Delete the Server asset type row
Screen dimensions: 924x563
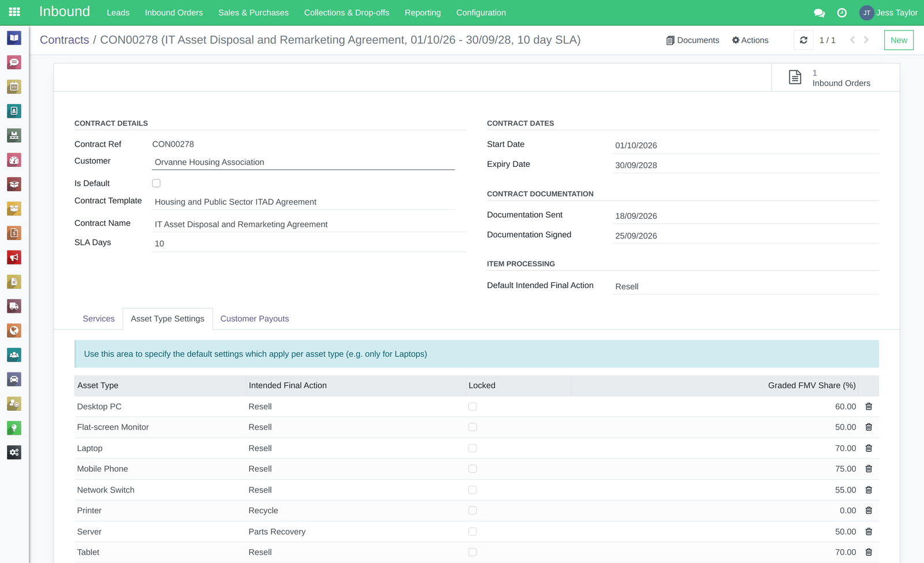click(x=869, y=531)
